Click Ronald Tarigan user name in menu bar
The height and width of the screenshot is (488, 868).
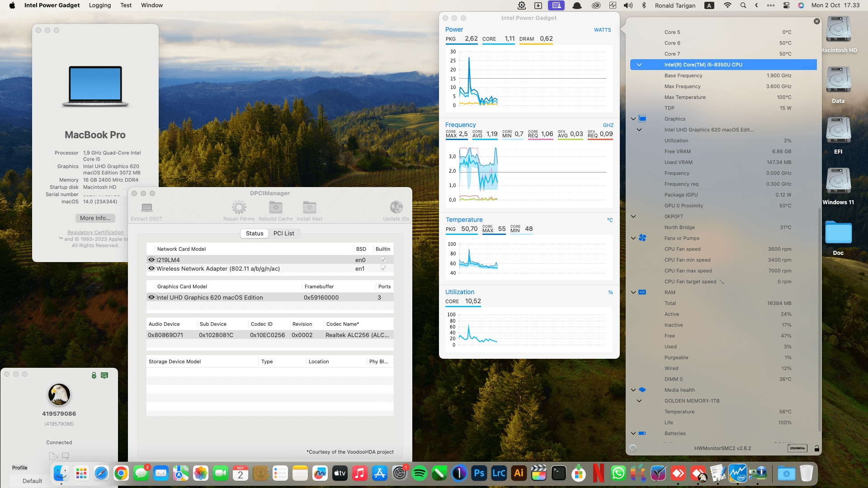pyautogui.click(x=675, y=5)
